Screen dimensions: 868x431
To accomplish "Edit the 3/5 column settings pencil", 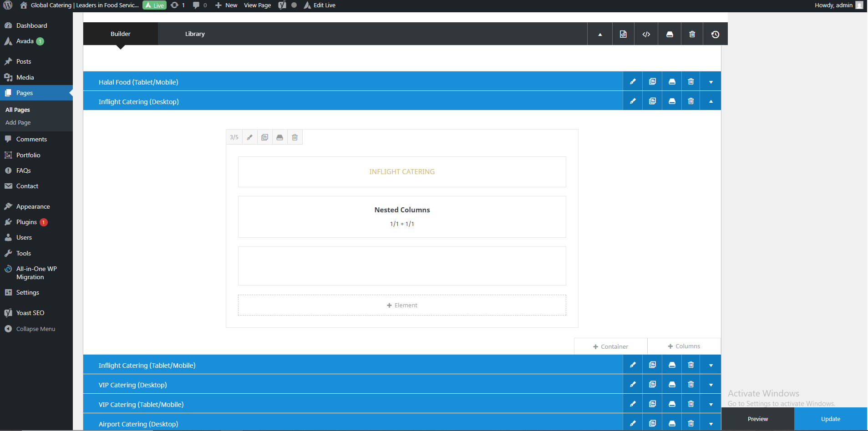I will [249, 137].
